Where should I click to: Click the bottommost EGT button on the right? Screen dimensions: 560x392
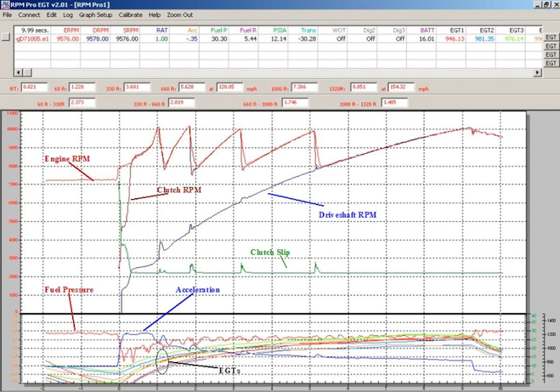coord(551,63)
